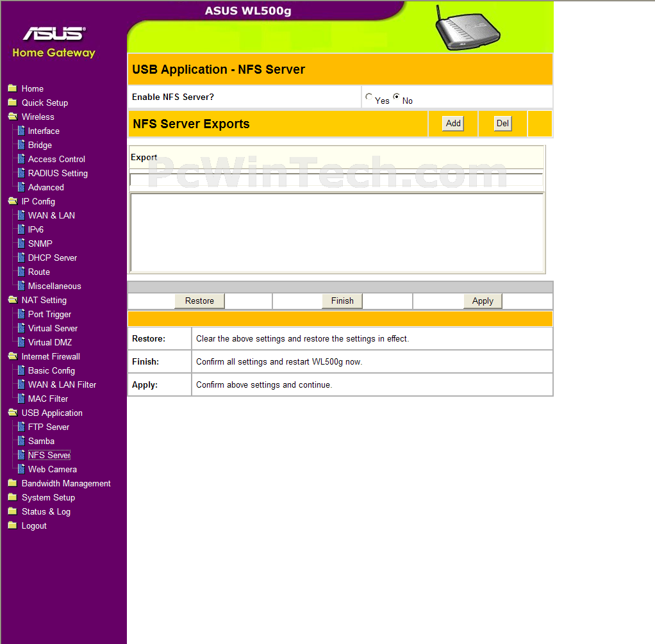655x644 pixels.
Task: Open the Virtual Server page
Action: click(53, 328)
